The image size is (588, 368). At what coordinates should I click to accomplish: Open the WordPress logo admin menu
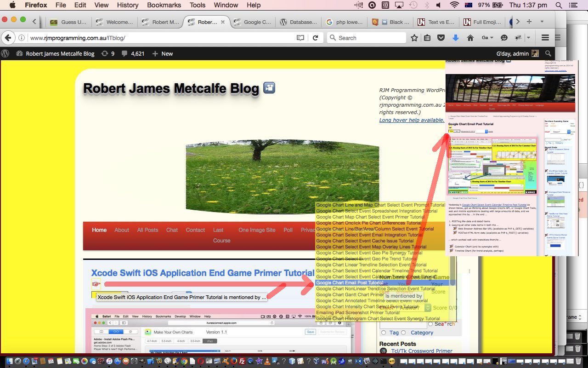point(5,53)
